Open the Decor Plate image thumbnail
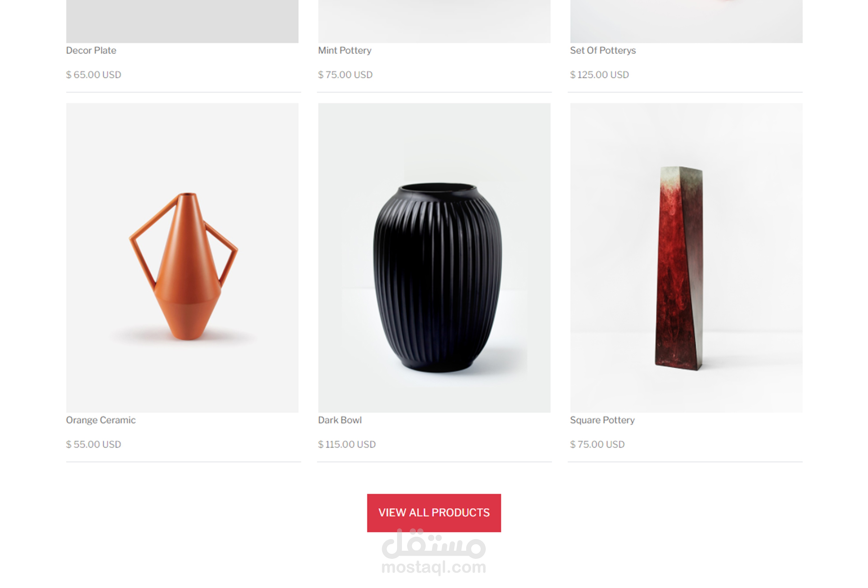Viewport: 868px width, 588px height. click(x=182, y=21)
